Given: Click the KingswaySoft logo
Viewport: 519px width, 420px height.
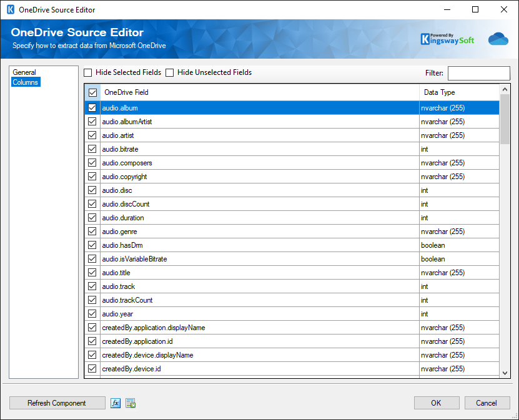Looking at the screenshot, I should 447,39.
